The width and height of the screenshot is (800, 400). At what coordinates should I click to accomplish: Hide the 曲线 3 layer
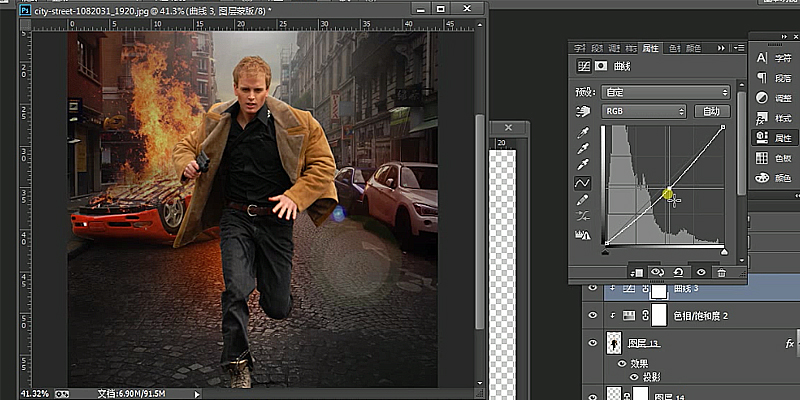tap(592, 288)
